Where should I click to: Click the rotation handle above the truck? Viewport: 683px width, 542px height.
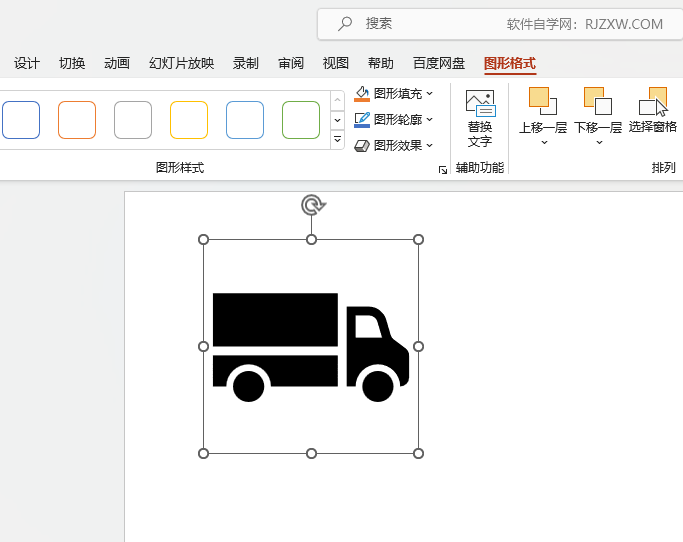312,205
